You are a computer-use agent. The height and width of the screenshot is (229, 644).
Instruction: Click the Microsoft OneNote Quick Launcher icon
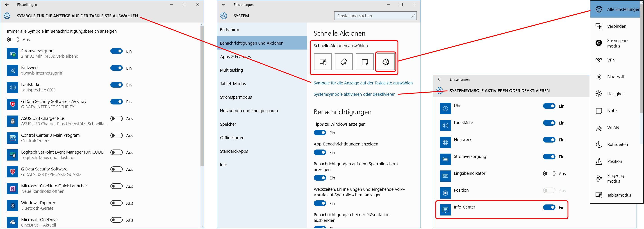point(12,189)
